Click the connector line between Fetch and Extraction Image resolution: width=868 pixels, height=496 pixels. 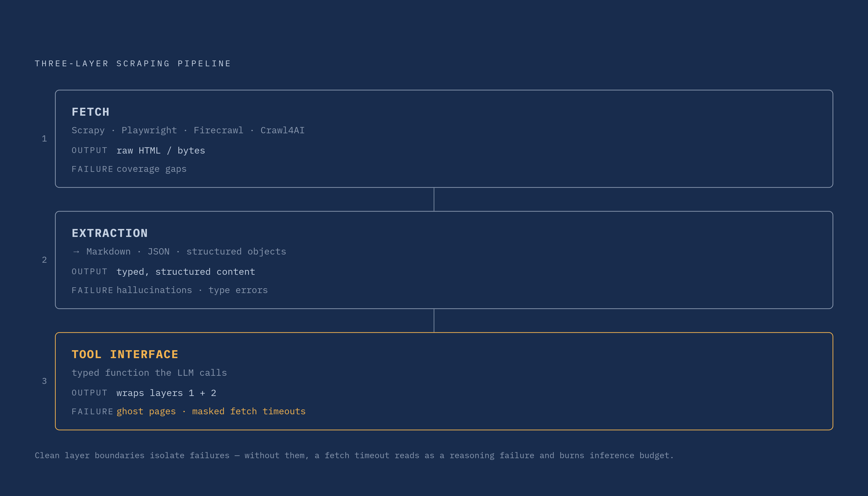pos(434,199)
